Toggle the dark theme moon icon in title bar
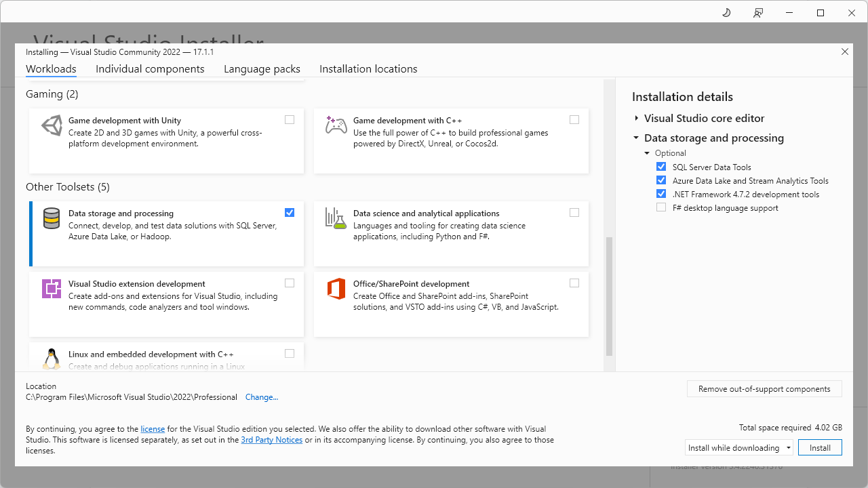The image size is (868, 488). point(726,13)
